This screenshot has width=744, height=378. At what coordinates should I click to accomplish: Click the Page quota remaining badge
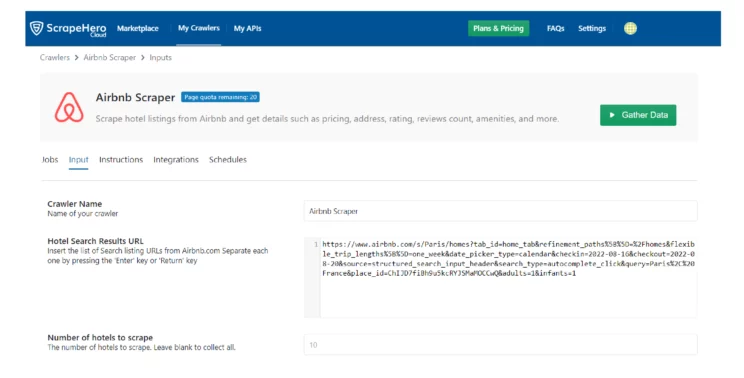pos(220,97)
